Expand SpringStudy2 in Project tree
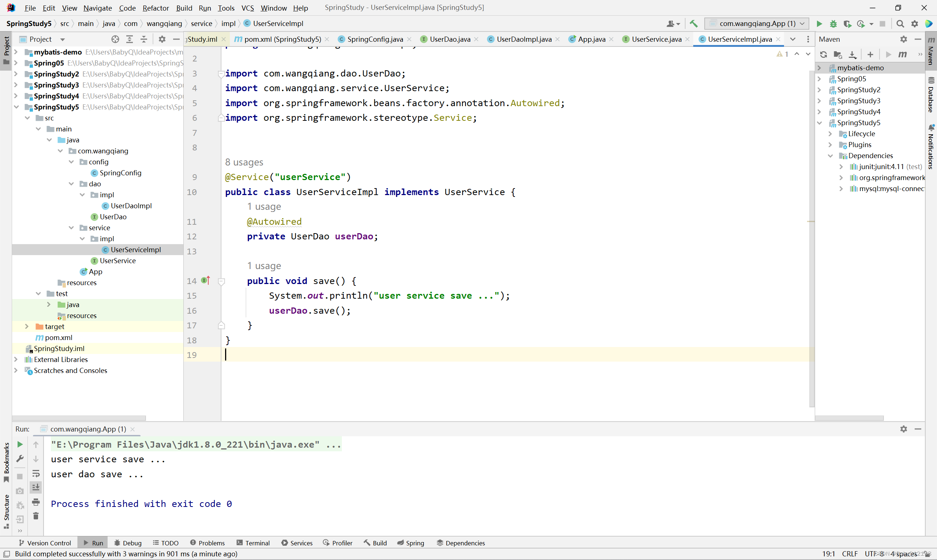 [x=16, y=74]
